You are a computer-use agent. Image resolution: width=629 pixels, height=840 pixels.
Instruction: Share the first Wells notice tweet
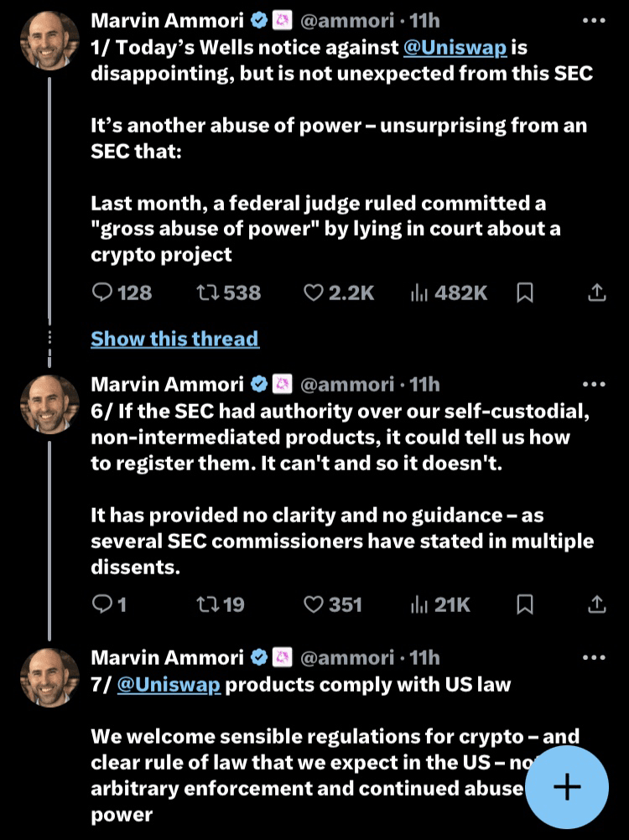tap(596, 293)
